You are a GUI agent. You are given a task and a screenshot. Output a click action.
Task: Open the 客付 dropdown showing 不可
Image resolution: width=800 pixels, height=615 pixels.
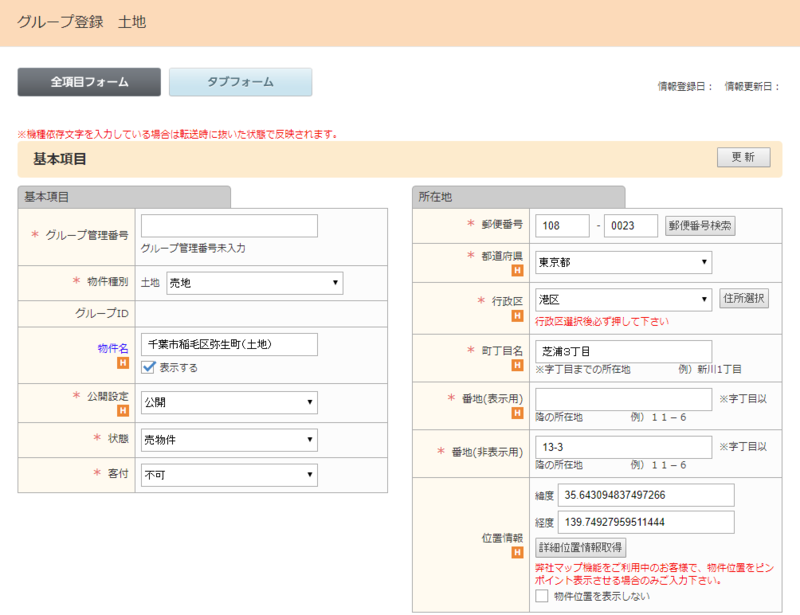229,475
